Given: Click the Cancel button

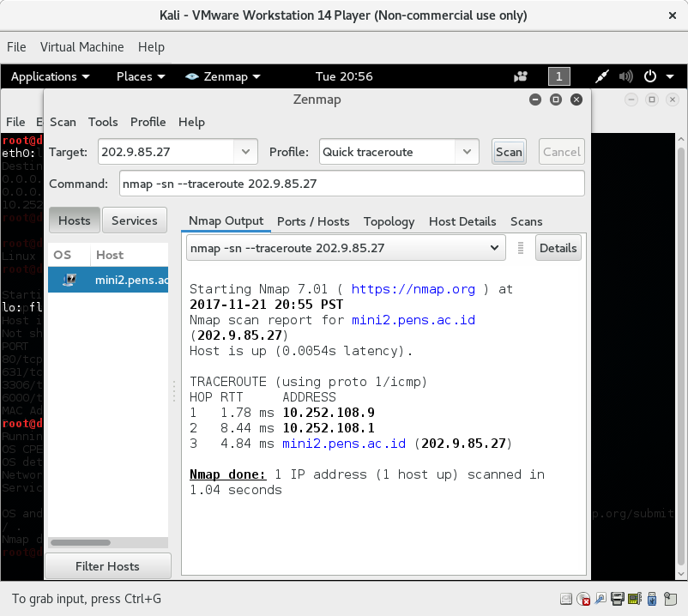Looking at the screenshot, I should pyautogui.click(x=562, y=152).
